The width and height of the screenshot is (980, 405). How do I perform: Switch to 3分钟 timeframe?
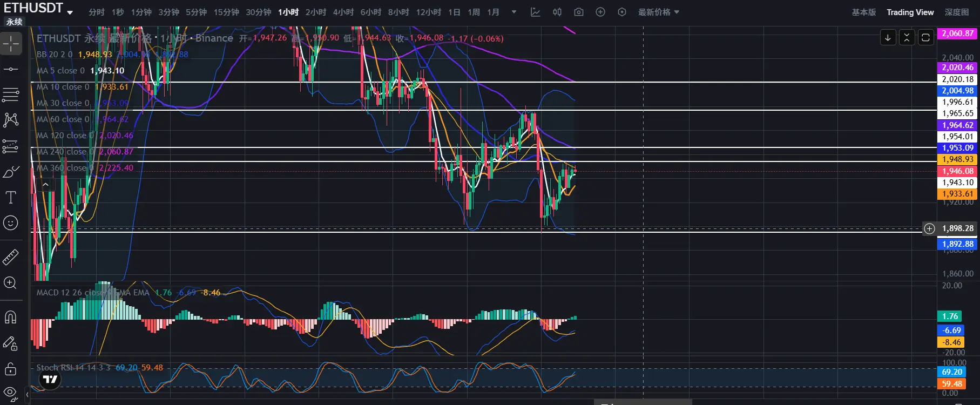tap(168, 12)
